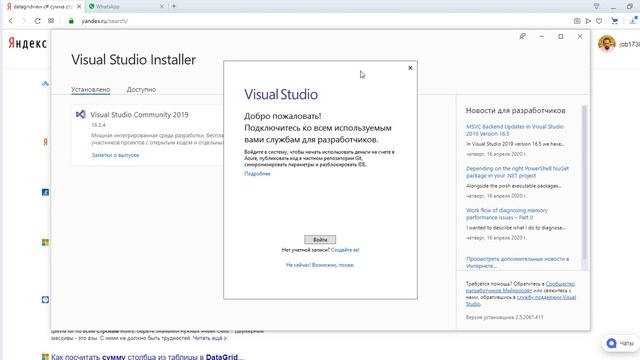The image size is (640, 360).
Task: Open a new browser tab
Action: tap(174, 6)
